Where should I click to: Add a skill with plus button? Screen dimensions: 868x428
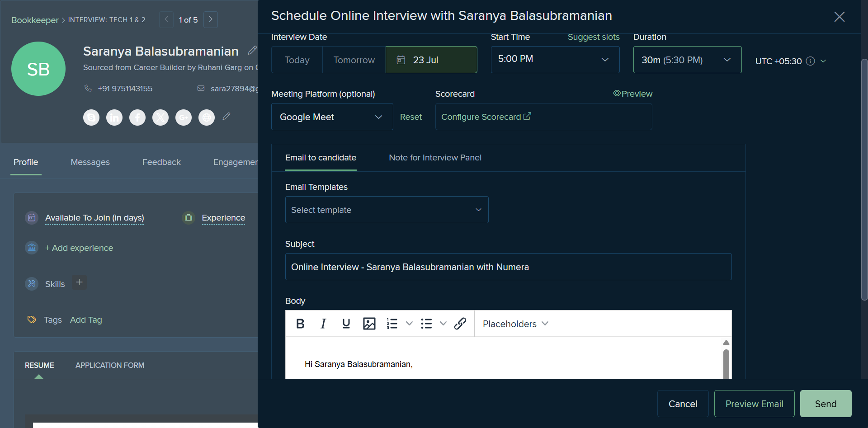[x=79, y=282]
